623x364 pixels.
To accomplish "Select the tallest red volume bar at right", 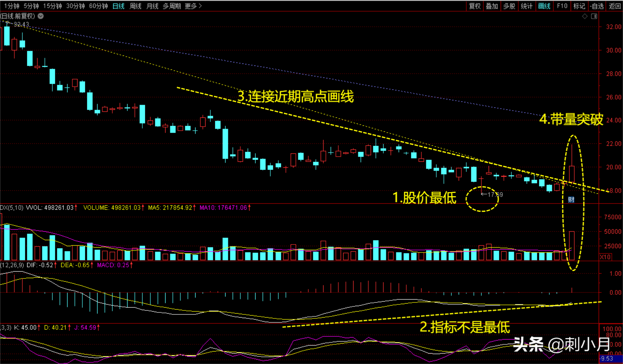I will tap(572, 246).
